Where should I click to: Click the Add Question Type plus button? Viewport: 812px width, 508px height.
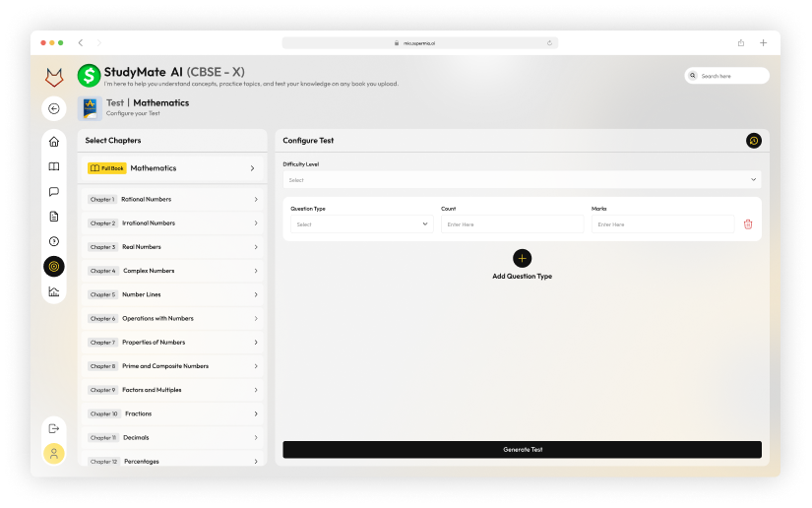pos(522,258)
